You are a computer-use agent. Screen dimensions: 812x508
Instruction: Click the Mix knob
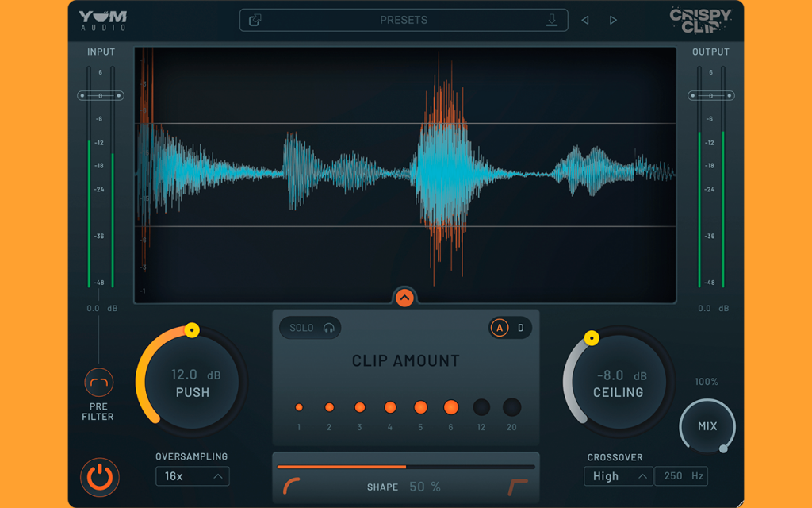click(x=707, y=426)
